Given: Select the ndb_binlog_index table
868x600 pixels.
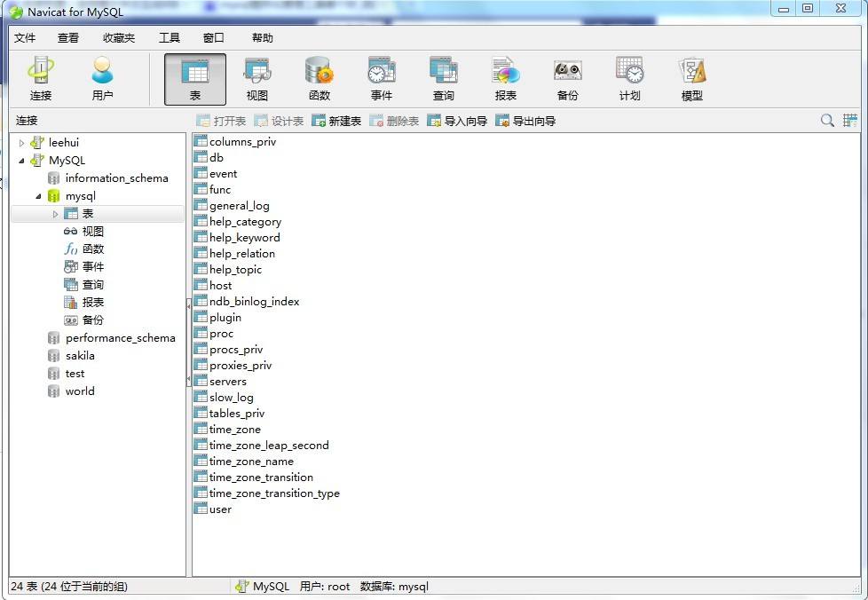Looking at the screenshot, I should coord(247,302).
